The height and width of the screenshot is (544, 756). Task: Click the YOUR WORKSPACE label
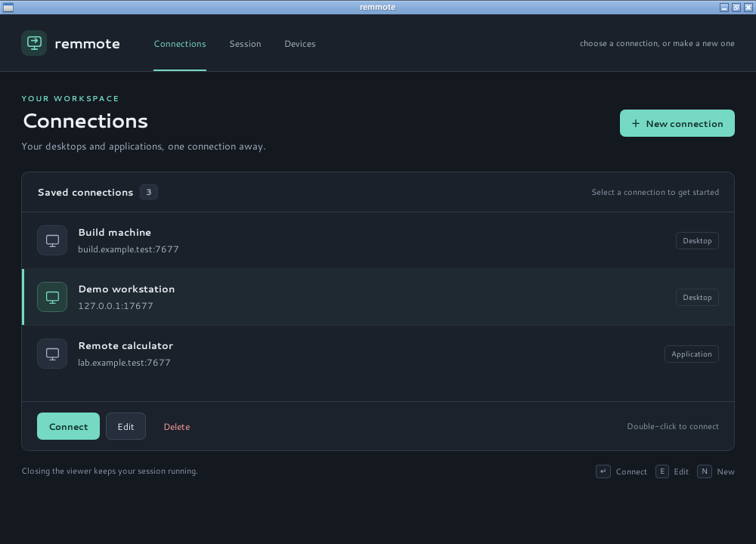click(x=70, y=98)
